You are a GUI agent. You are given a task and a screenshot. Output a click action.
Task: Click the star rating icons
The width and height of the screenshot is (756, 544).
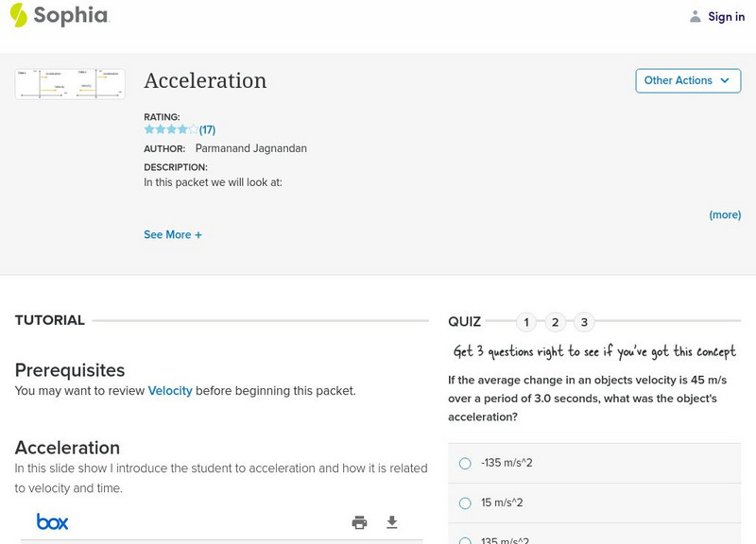(x=171, y=129)
